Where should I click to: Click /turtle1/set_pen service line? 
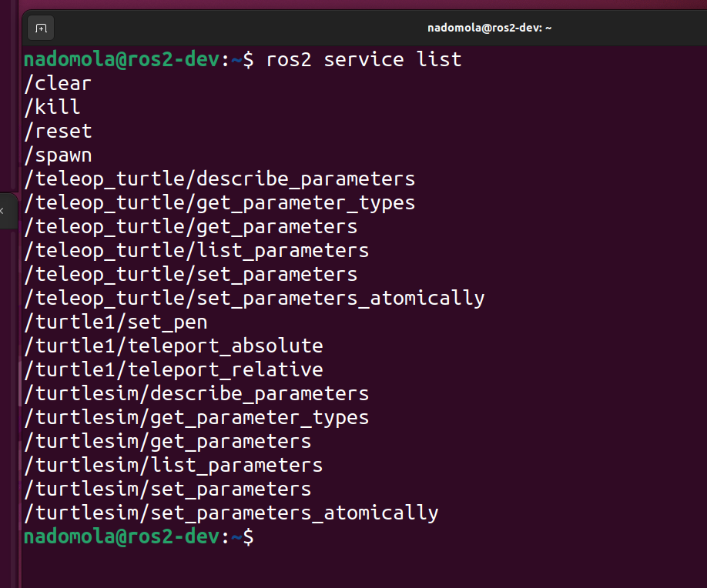click(116, 322)
